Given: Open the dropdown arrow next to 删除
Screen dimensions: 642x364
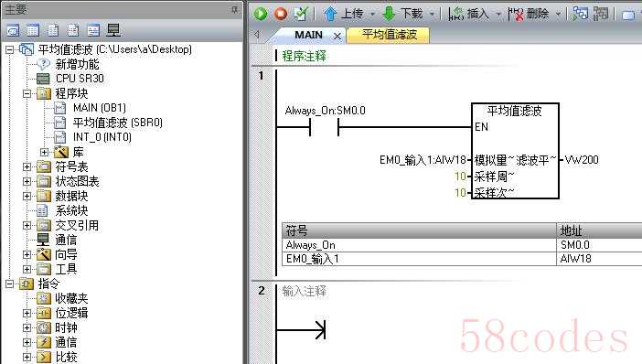Looking at the screenshot, I should coord(558,14).
